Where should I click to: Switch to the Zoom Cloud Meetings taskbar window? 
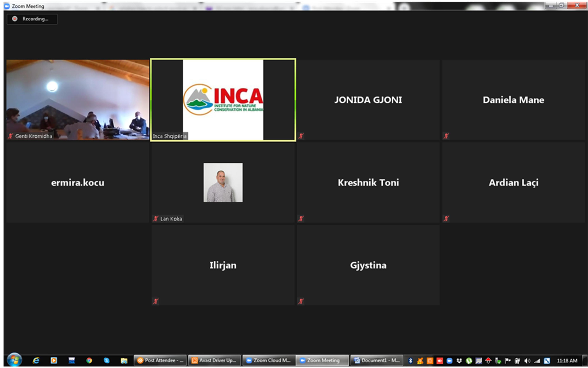tap(269, 360)
